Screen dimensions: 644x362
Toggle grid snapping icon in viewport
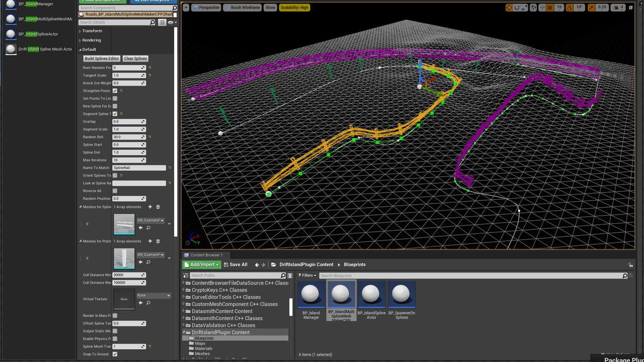pyautogui.click(x=550, y=8)
